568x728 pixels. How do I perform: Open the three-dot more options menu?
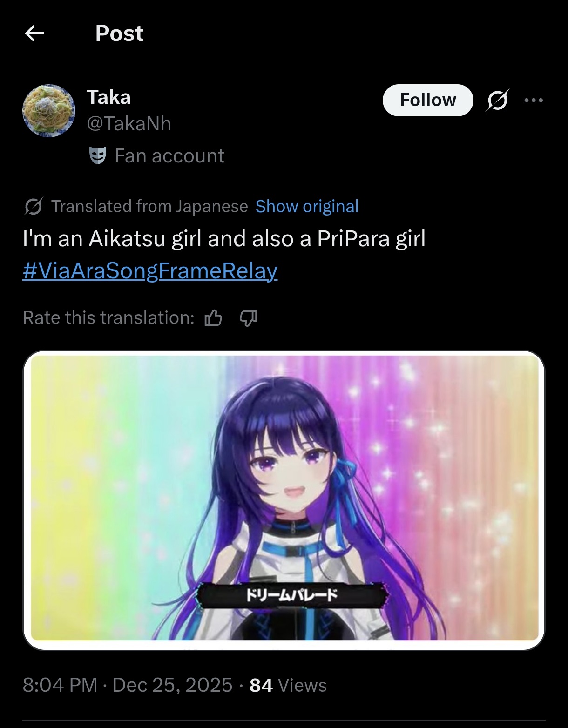pos(534,100)
